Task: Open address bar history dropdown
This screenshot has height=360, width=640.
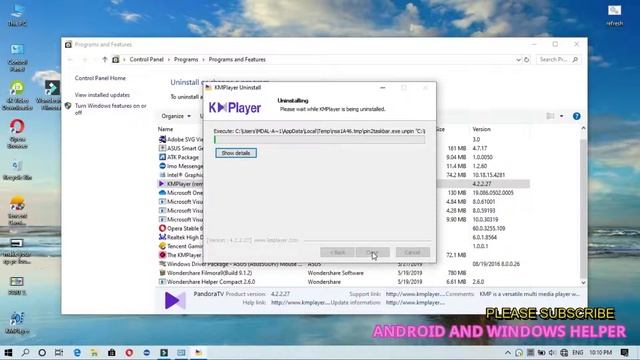Action: point(518,60)
